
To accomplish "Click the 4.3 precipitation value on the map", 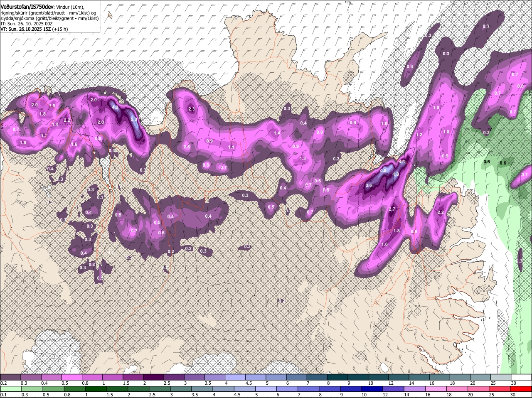I will pos(116,107).
